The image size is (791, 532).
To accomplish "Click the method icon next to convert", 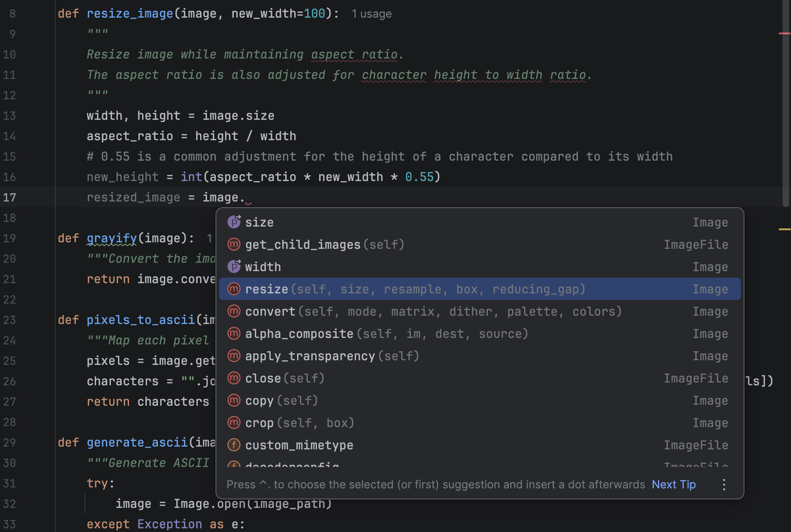I will tap(234, 311).
